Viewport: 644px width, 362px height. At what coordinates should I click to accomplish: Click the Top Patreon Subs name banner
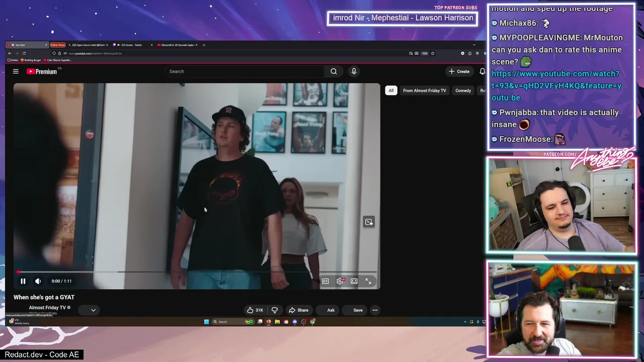(x=403, y=18)
